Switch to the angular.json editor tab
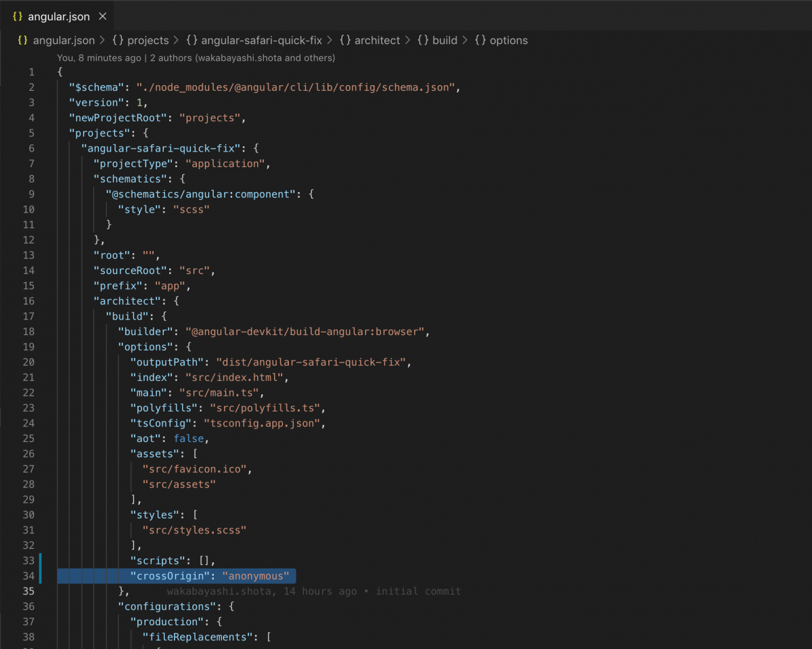 [x=58, y=16]
